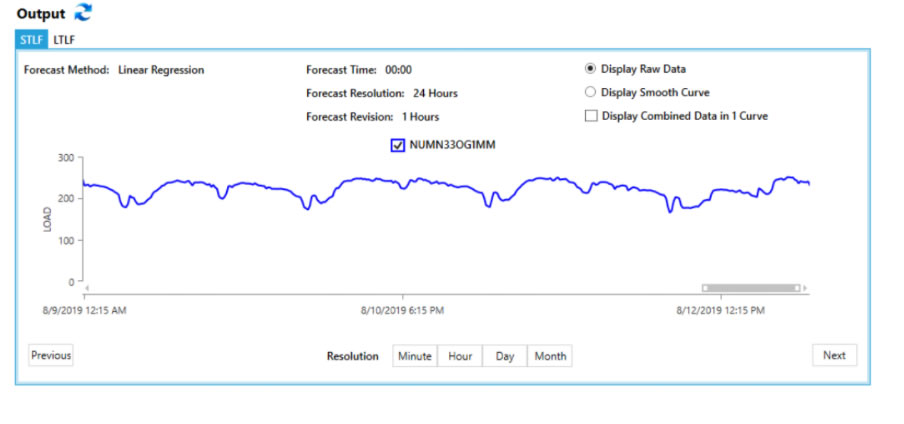Click the scrollbar right arrow under chart
The width and height of the screenshot is (904, 424).
(x=805, y=288)
